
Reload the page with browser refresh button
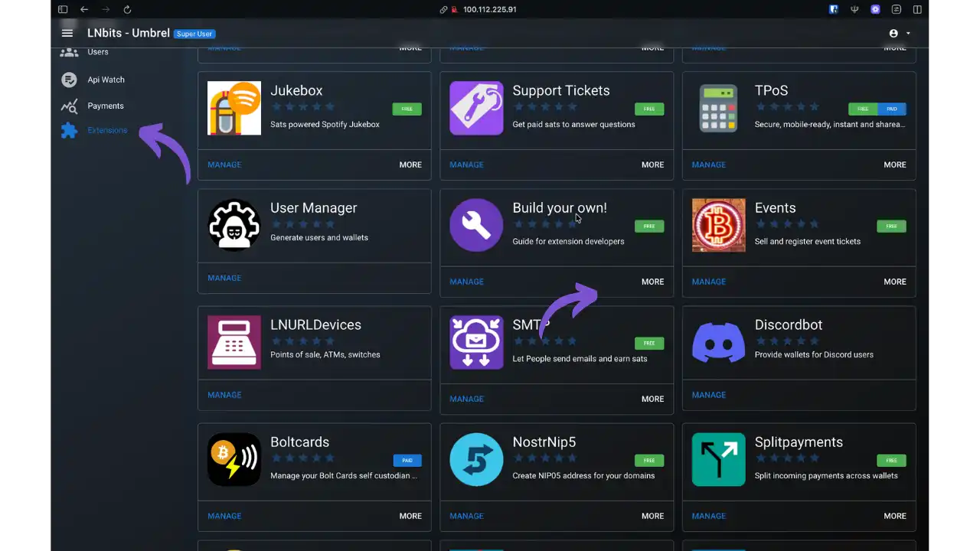tap(127, 9)
